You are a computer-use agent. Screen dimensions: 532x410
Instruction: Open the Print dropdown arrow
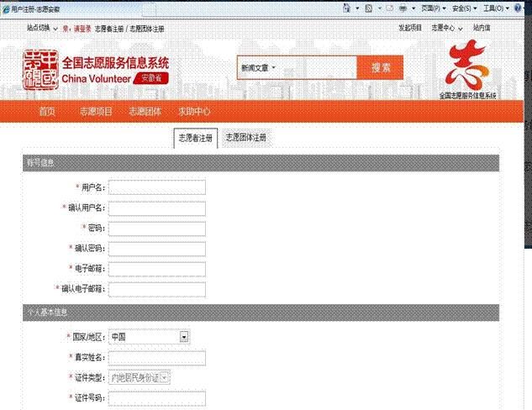pyautogui.click(x=413, y=8)
